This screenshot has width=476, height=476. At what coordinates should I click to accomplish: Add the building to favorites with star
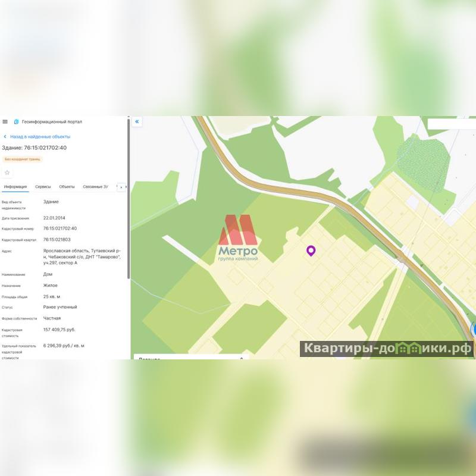tap(7, 173)
